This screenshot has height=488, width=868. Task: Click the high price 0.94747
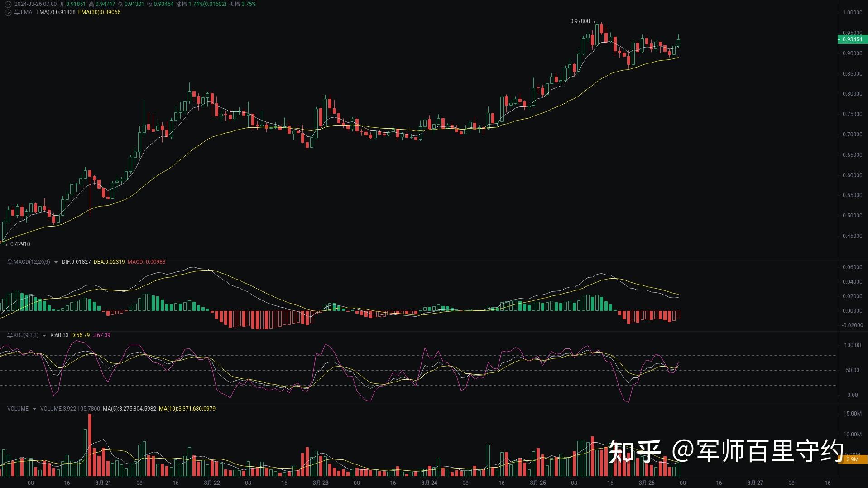[105, 4]
